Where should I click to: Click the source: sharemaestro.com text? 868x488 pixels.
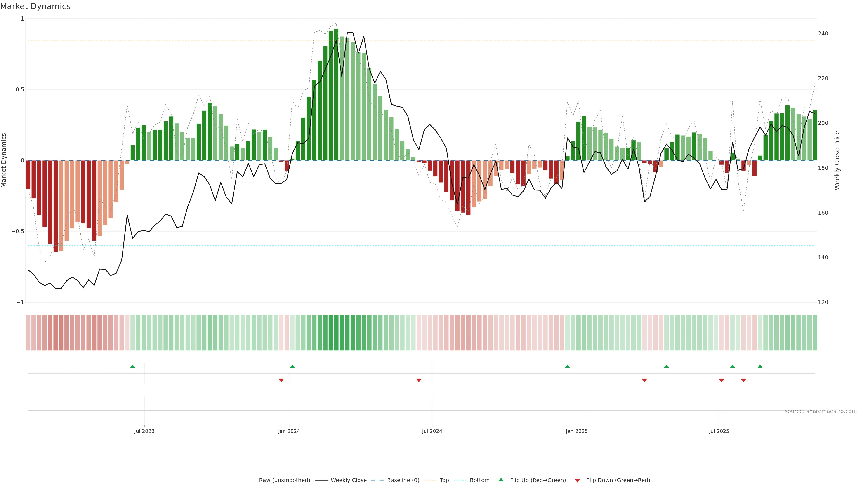click(x=821, y=411)
